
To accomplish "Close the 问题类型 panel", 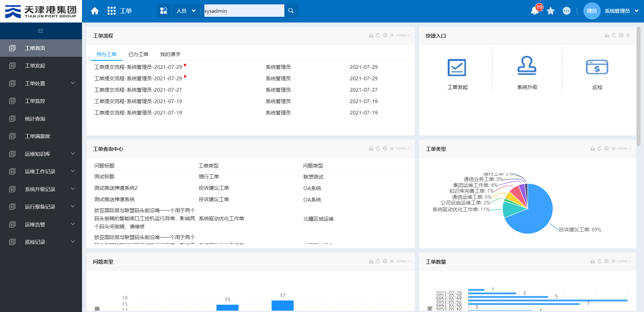I will 392,261.
